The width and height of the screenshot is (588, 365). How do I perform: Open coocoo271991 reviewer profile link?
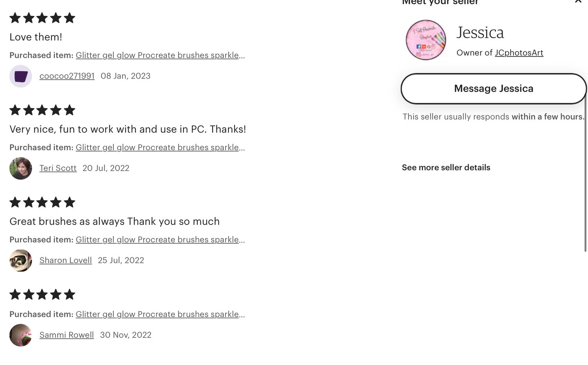[x=67, y=76]
